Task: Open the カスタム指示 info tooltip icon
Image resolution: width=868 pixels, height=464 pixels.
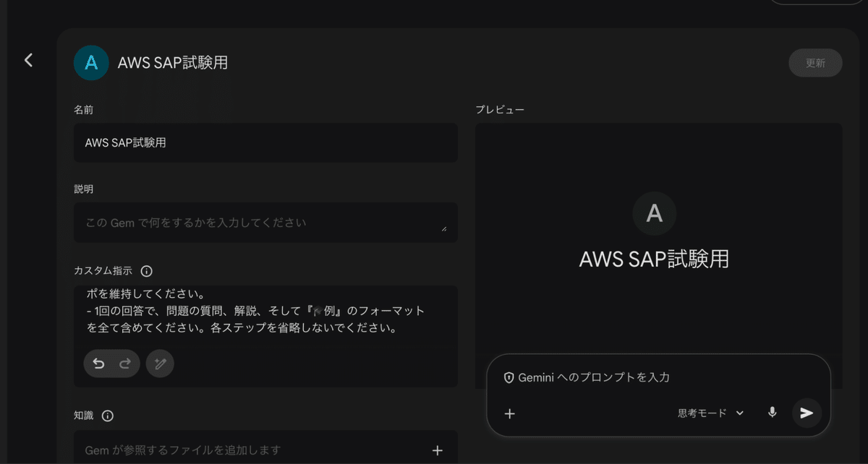Action: [x=146, y=271]
